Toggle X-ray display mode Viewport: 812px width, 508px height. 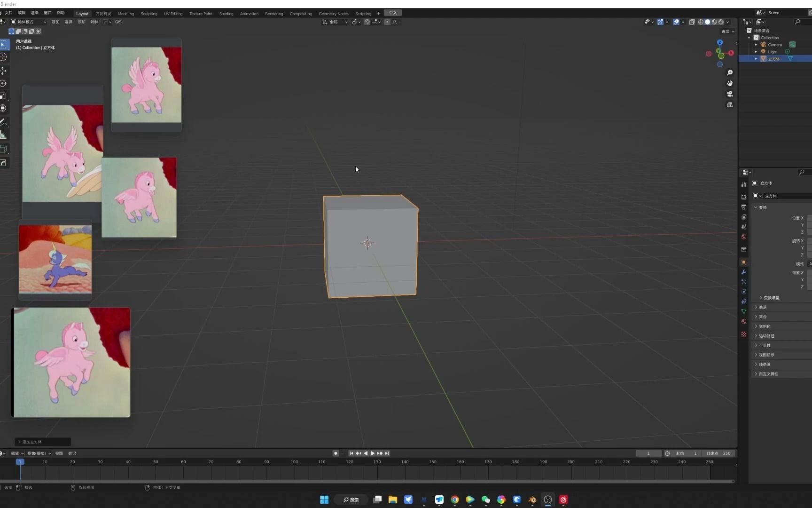[x=692, y=22]
